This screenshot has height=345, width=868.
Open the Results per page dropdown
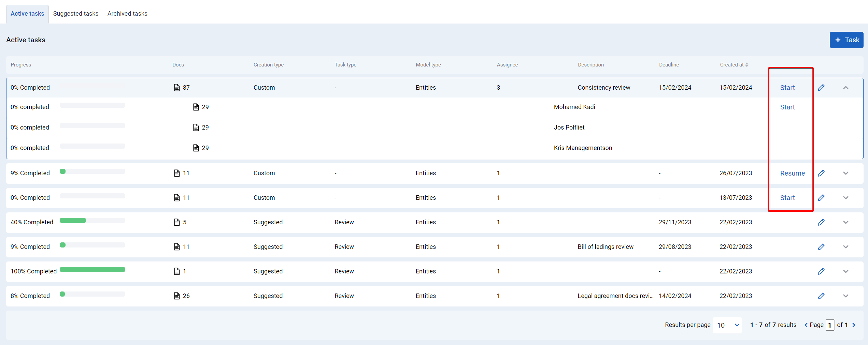tap(727, 325)
